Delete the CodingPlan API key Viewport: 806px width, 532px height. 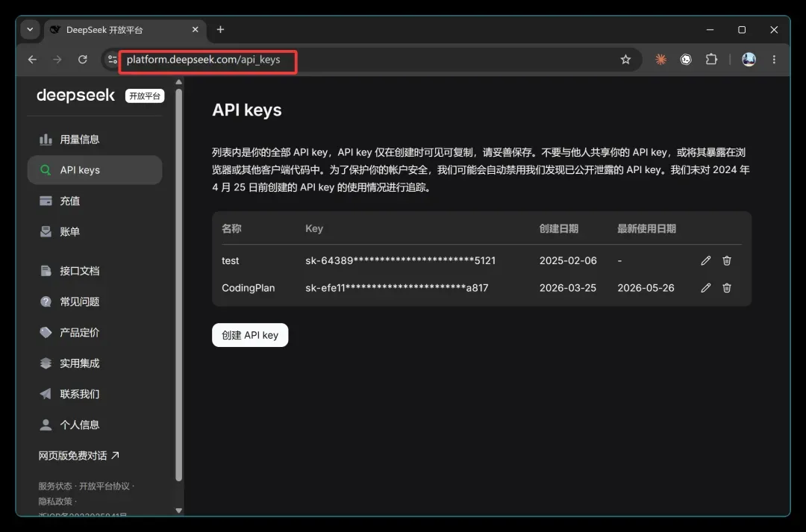tap(727, 288)
